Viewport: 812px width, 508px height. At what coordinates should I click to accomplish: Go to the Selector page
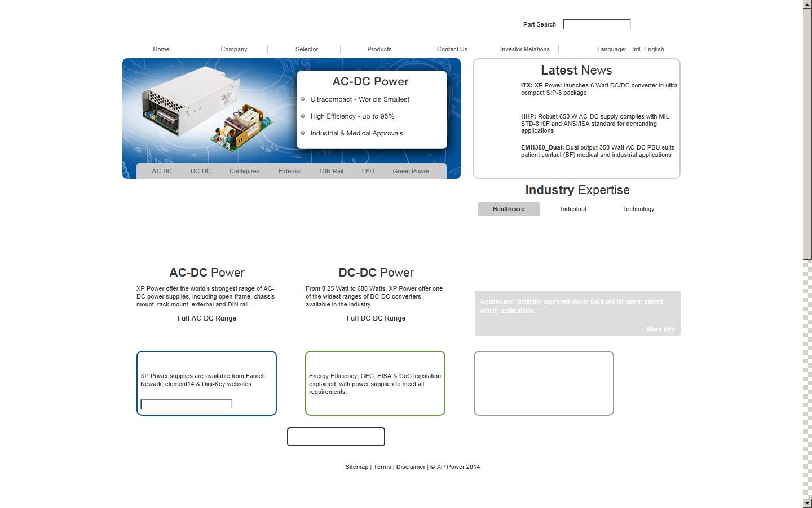306,49
